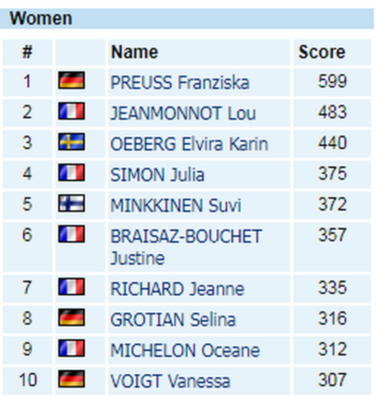Select RICHARD Jeanne name link
The height and width of the screenshot is (396, 378).
click(x=177, y=289)
